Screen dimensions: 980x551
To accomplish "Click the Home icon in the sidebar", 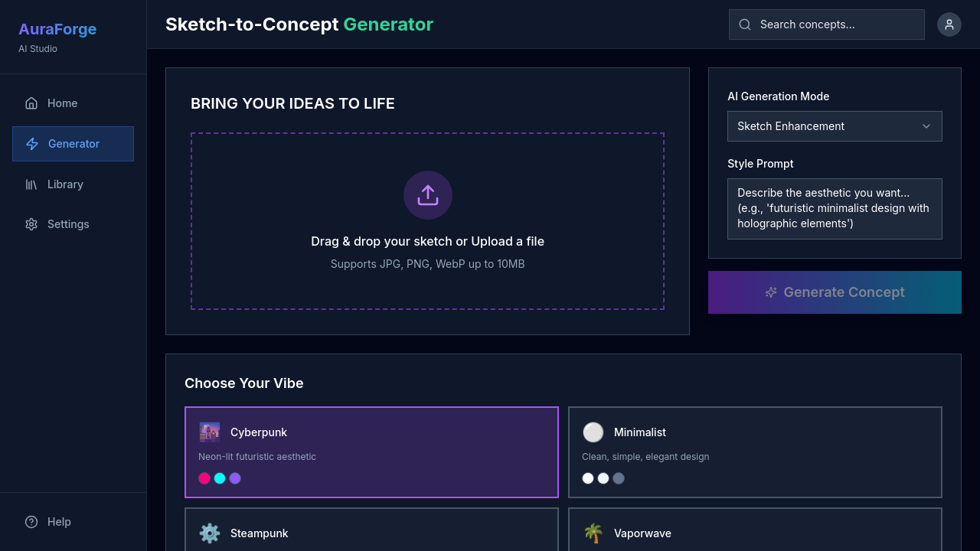I will tap(31, 103).
